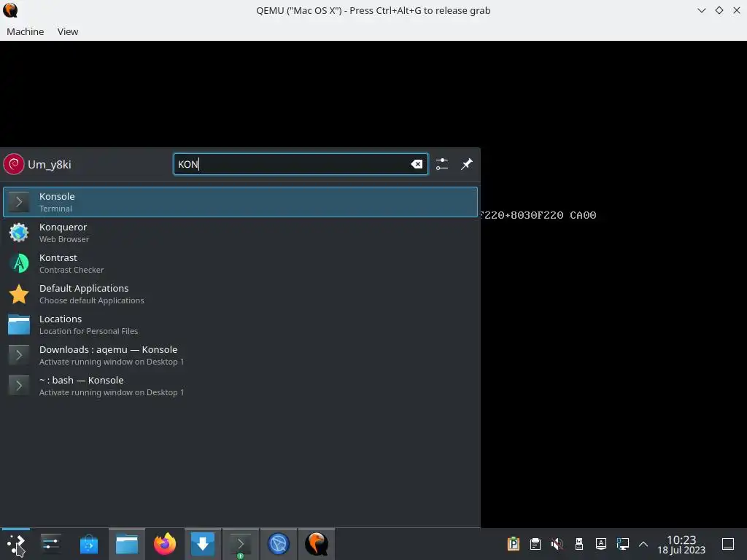Open the clipboard tray icon

tap(535, 544)
